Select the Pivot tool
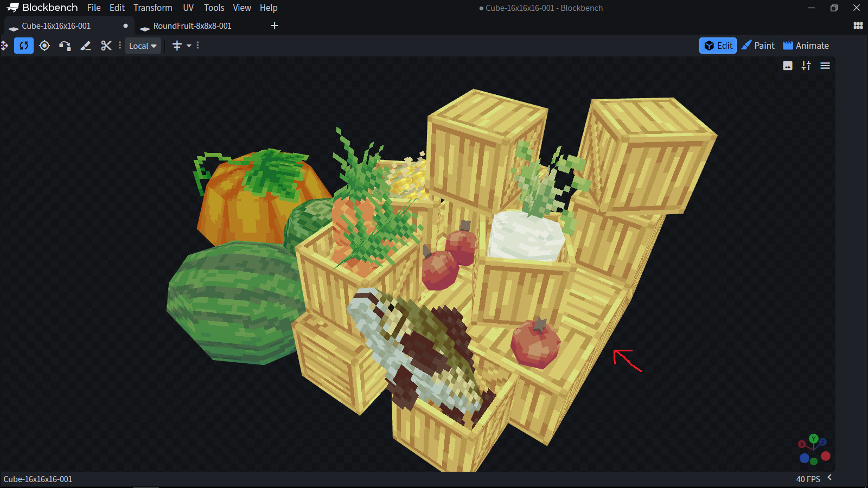The image size is (868, 488). coord(44,46)
